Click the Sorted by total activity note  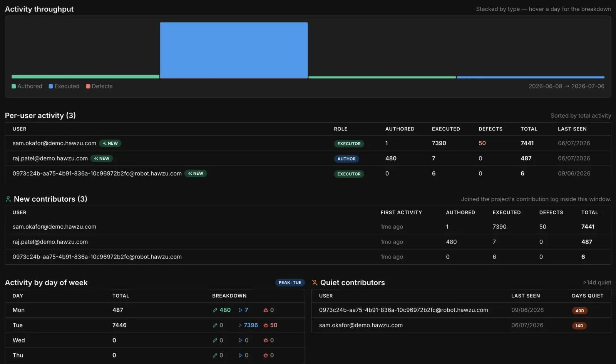tap(581, 116)
